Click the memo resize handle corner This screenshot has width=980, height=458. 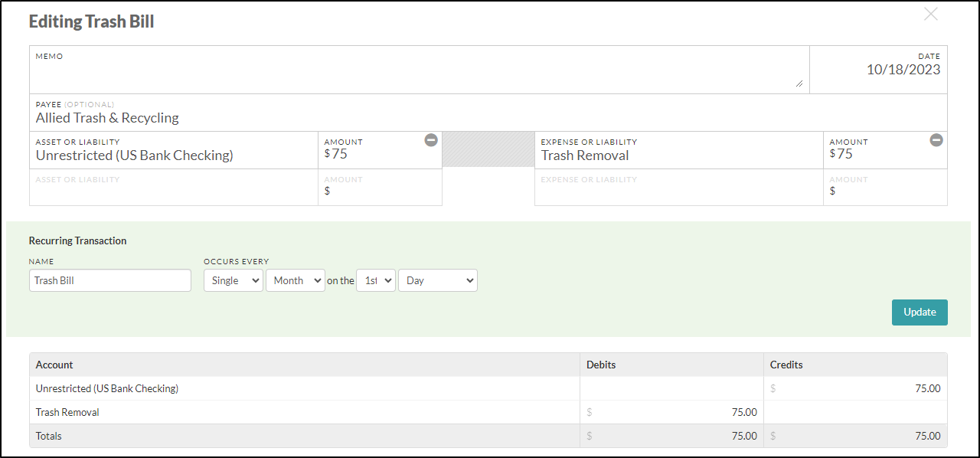pos(799,83)
